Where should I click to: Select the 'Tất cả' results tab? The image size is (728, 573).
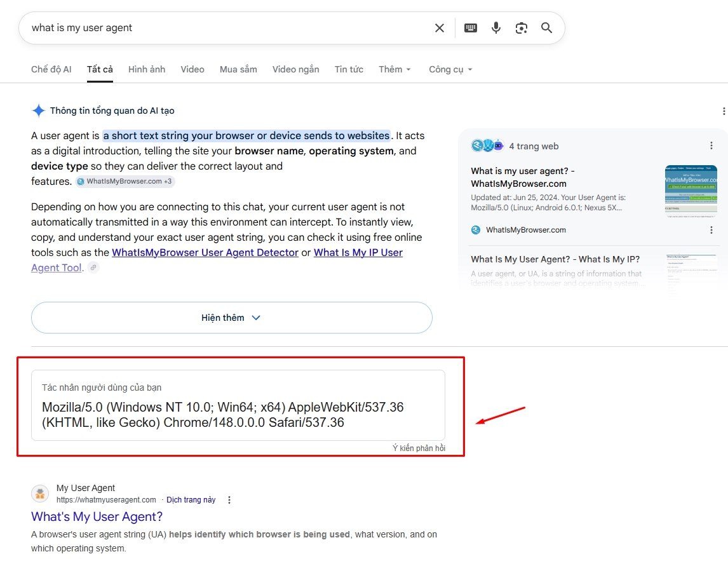pyautogui.click(x=100, y=69)
